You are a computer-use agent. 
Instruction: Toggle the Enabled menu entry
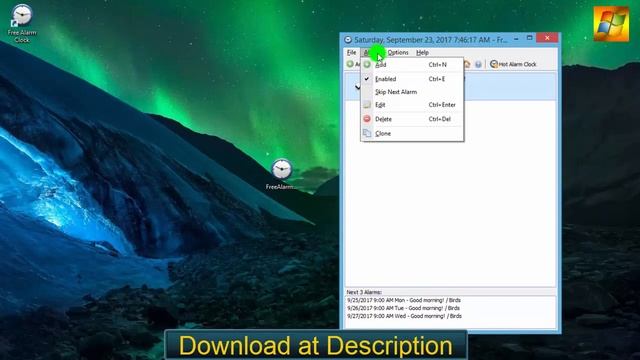(412, 79)
